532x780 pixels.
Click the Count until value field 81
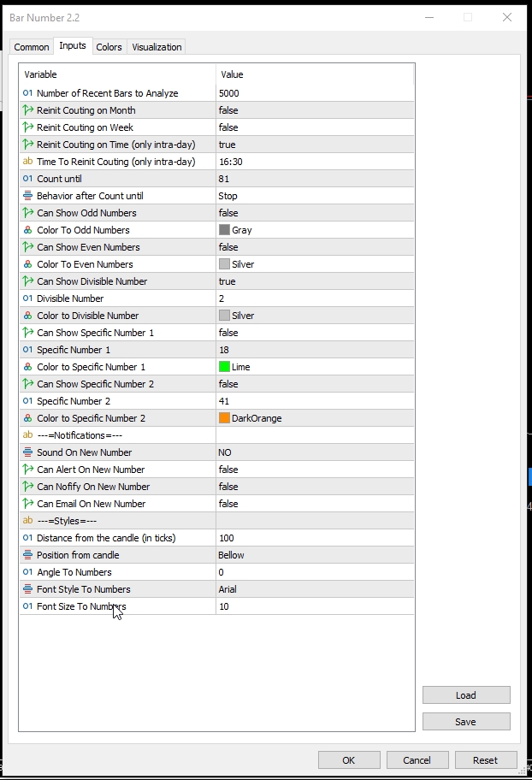pyautogui.click(x=314, y=179)
